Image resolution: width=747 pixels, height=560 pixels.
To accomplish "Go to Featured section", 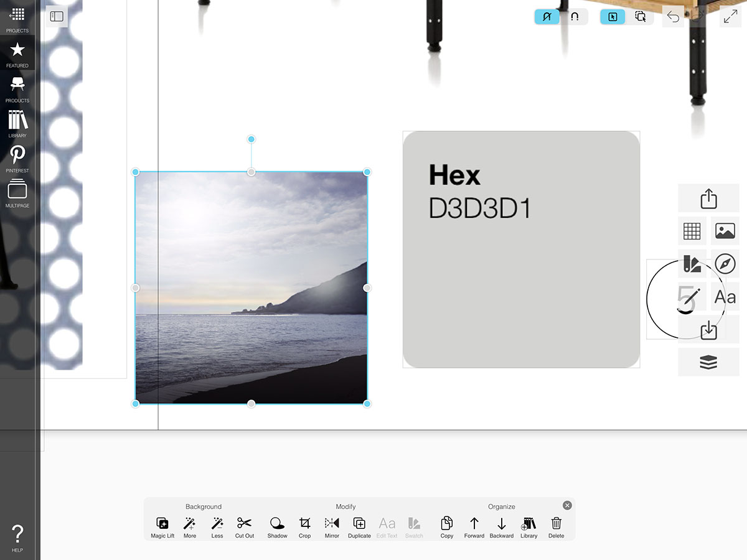I will [17, 54].
